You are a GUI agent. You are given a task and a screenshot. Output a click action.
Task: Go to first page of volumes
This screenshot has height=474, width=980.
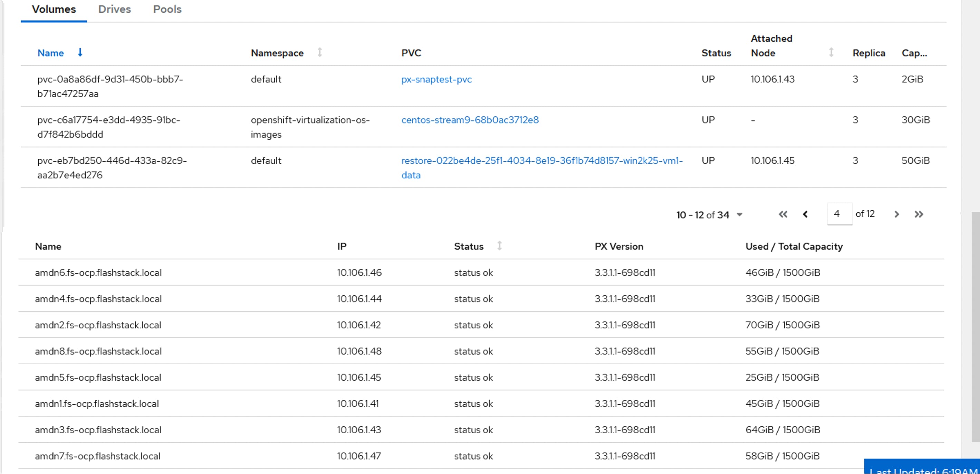pyautogui.click(x=782, y=214)
